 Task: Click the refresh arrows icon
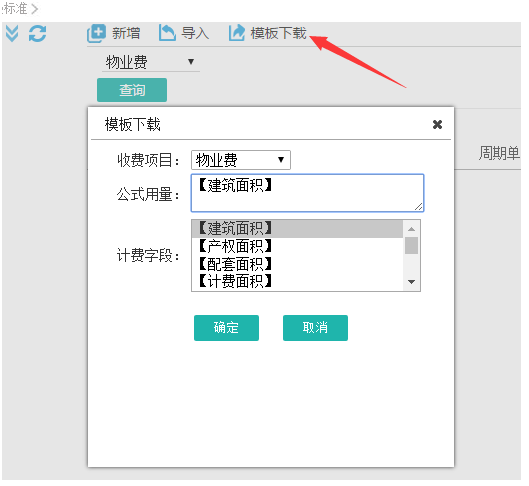pos(37,33)
